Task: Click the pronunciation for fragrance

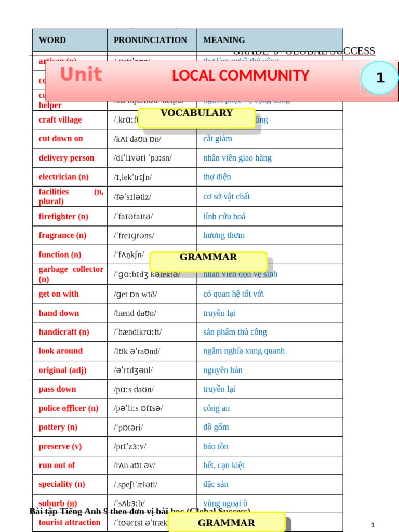Action: 134,236
